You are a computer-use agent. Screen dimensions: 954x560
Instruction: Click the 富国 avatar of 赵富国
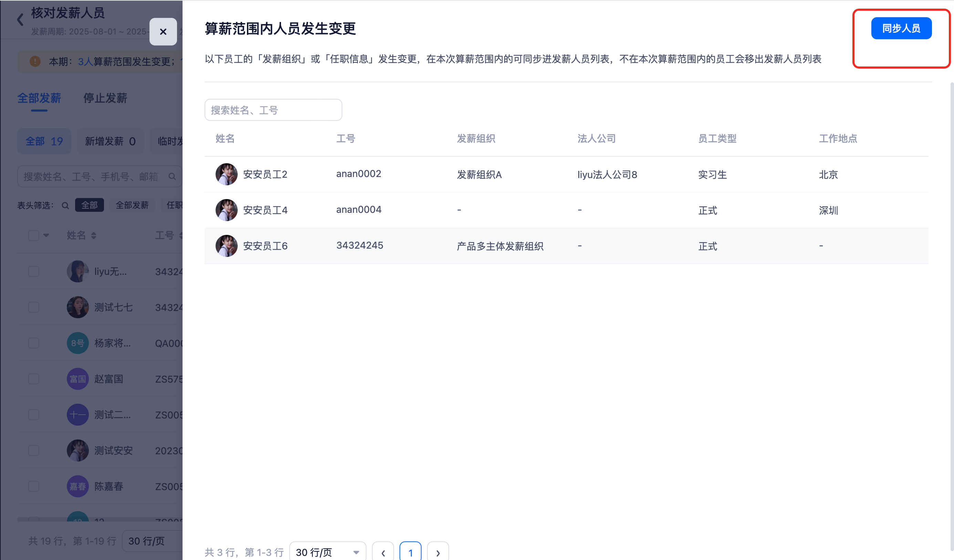point(77,378)
